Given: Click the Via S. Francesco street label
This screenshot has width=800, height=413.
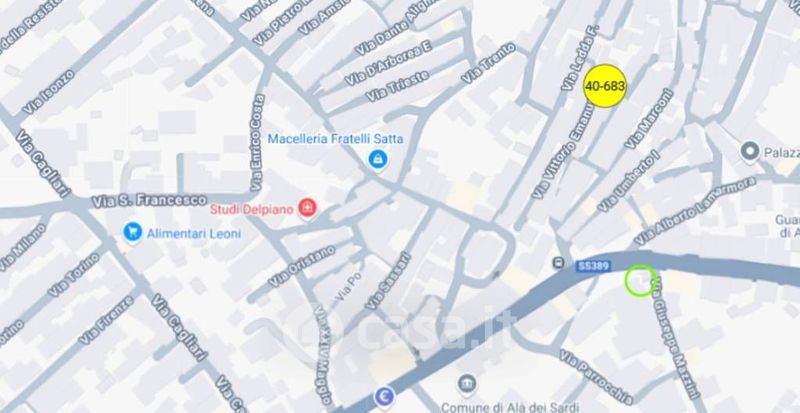Looking at the screenshot, I should [x=149, y=201].
